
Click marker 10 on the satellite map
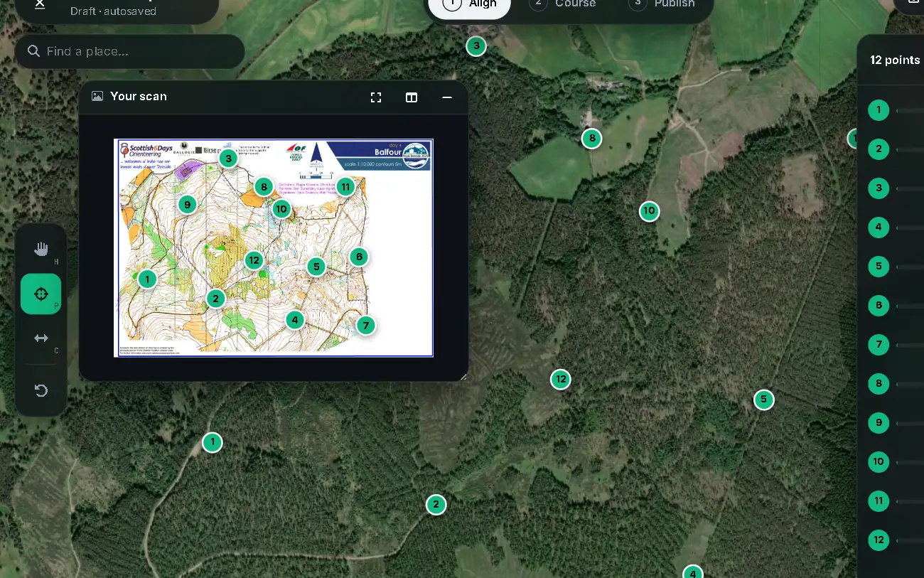pyautogui.click(x=649, y=211)
